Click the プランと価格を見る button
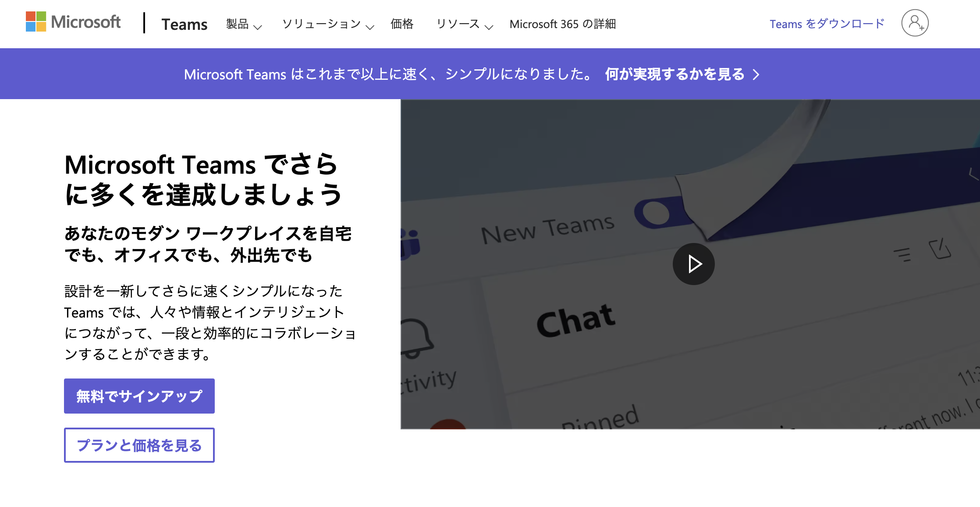Viewport: 980px width, 507px height. [x=139, y=445]
